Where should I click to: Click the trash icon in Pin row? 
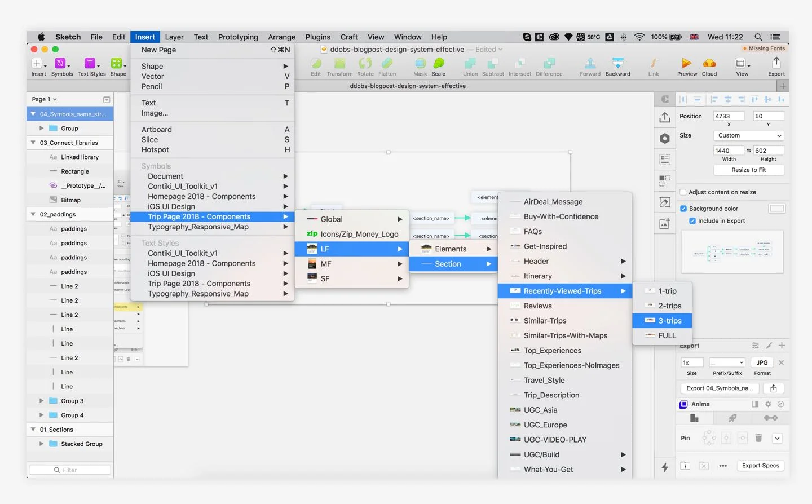tap(758, 438)
